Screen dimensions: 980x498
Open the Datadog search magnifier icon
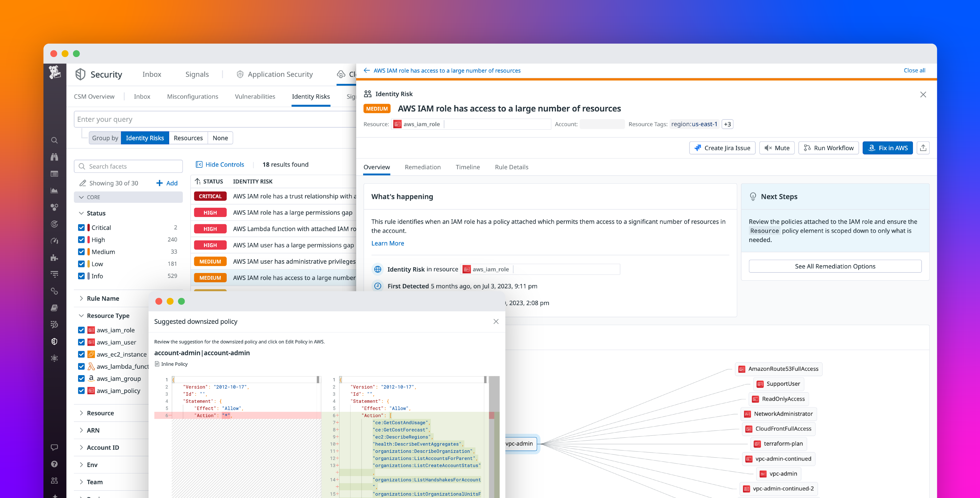pyautogui.click(x=54, y=140)
